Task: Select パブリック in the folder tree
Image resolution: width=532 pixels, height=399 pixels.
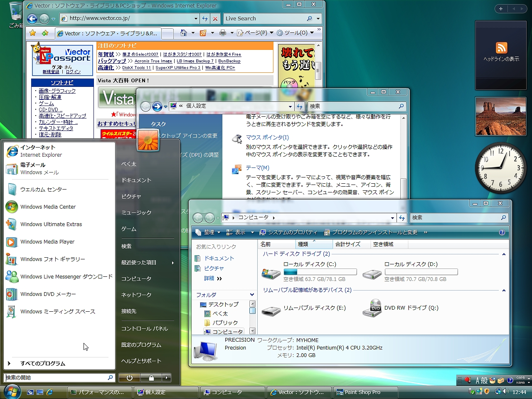Action: pyautogui.click(x=225, y=323)
